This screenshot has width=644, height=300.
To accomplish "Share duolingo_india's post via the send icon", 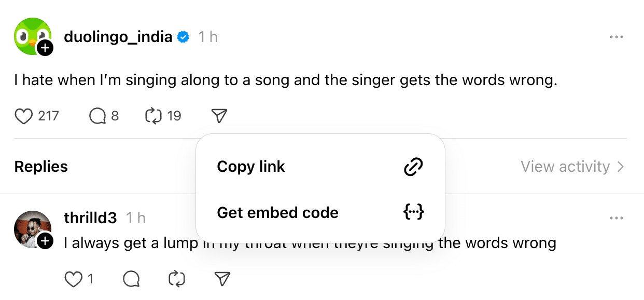I will point(218,116).
